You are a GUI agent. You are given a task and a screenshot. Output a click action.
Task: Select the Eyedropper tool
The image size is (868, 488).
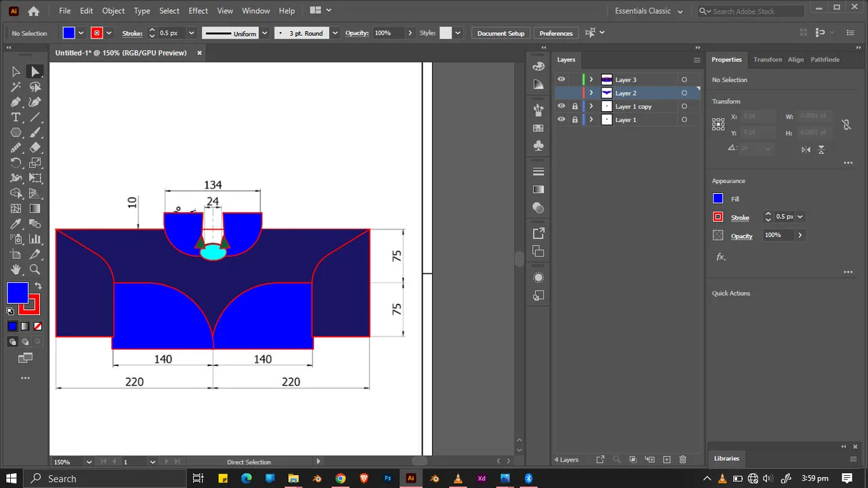[x=16, y=224]
